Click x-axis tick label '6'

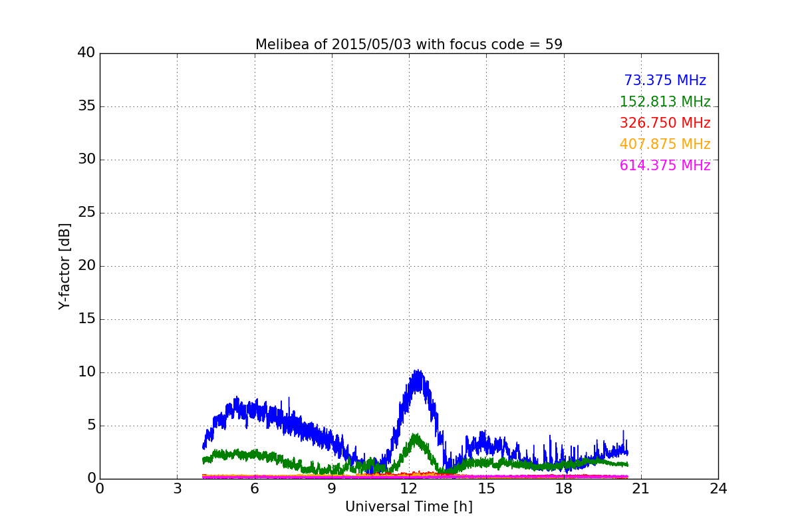pos(255,489)
